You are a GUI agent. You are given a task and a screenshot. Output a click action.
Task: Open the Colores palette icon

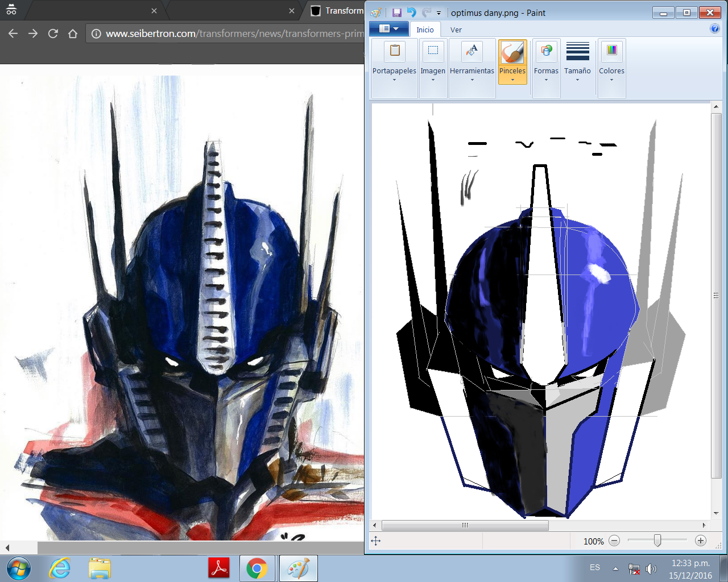click(611, 51)
